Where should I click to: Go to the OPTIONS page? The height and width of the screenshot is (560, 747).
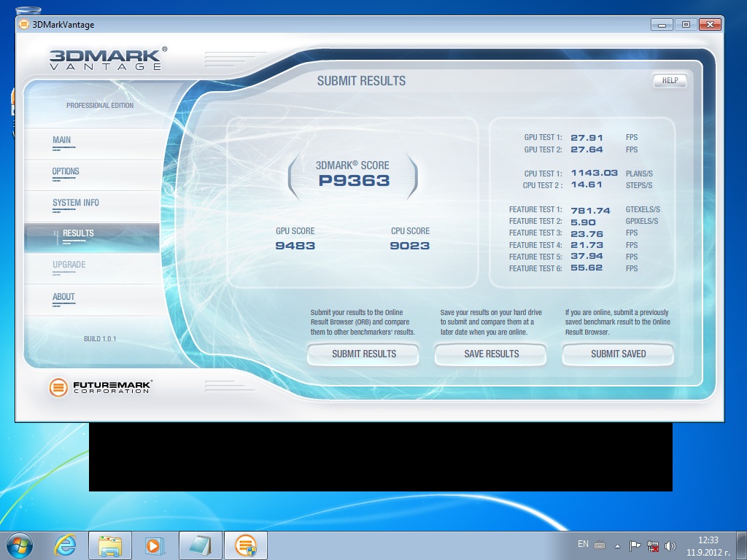[x=91, y=175]
